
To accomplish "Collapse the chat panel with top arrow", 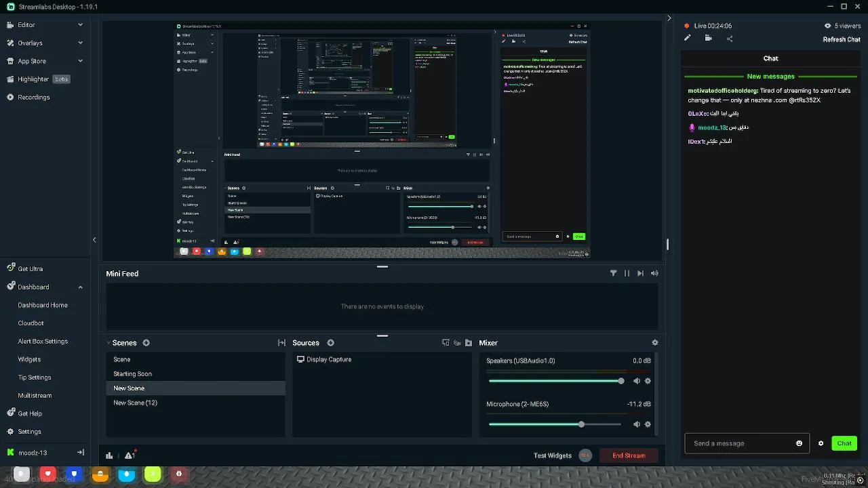I will (x=669, y=18).
